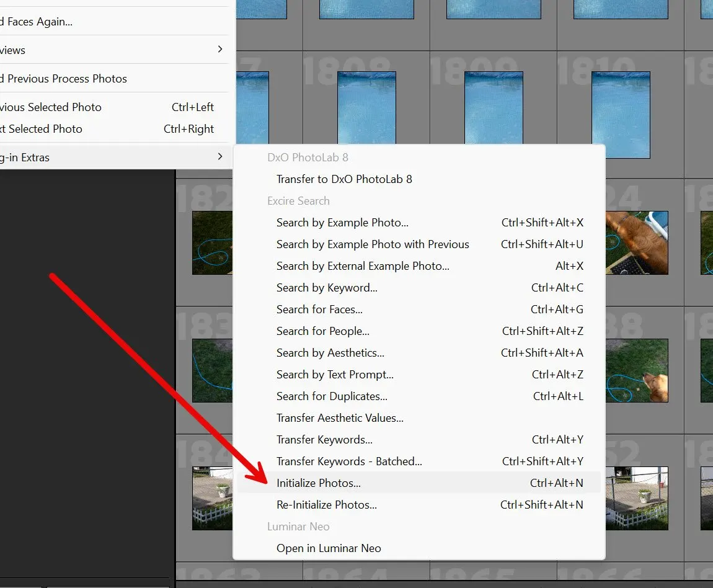The width and height of the screenshot is (713, 588).
Task: Select Re-Initialize Photos
Action: [x=327, y=504]
